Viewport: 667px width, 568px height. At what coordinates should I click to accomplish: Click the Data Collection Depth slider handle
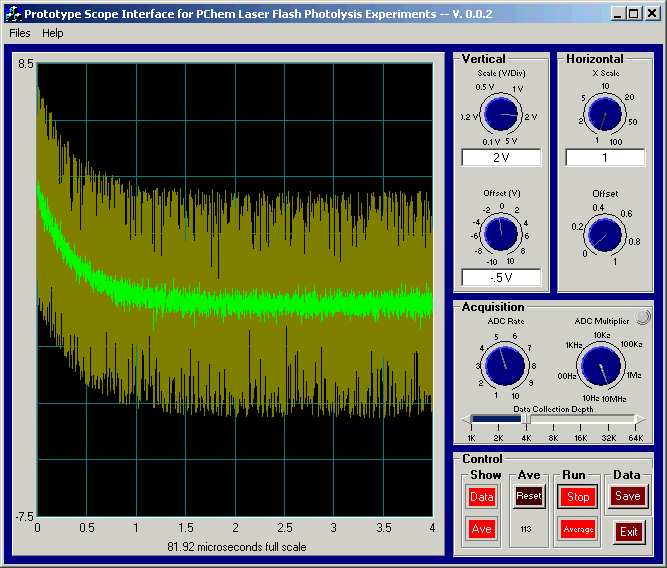coord(527,419)
